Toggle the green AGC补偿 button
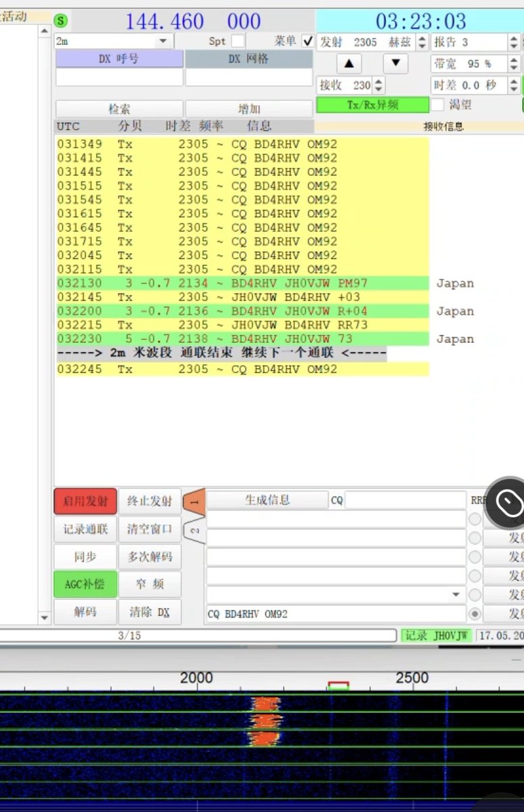Screen dimensions: 524x812 85,585
